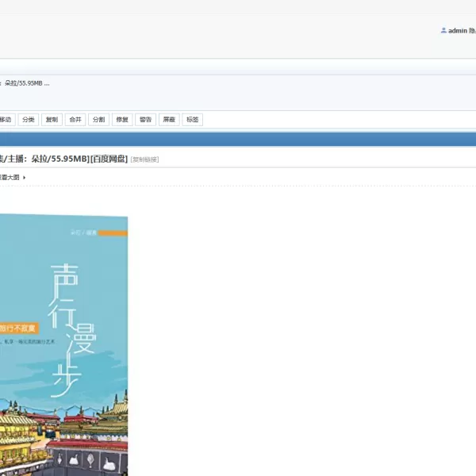The image size is (476, 476).
Task: Click breadcrumb text '朵拉/55.95MB ...'
Action: click(27, 83)
